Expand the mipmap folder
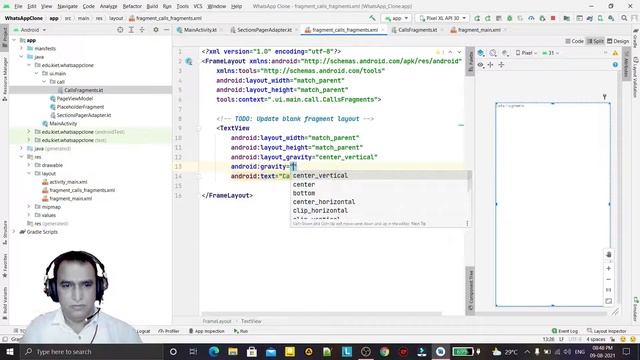640x360 pixels. [x=29, y=207]
